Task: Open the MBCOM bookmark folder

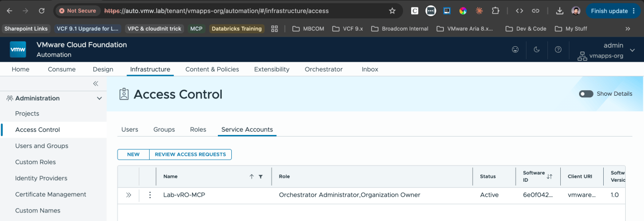Action: pyautogui.click(x=308, y=28)
